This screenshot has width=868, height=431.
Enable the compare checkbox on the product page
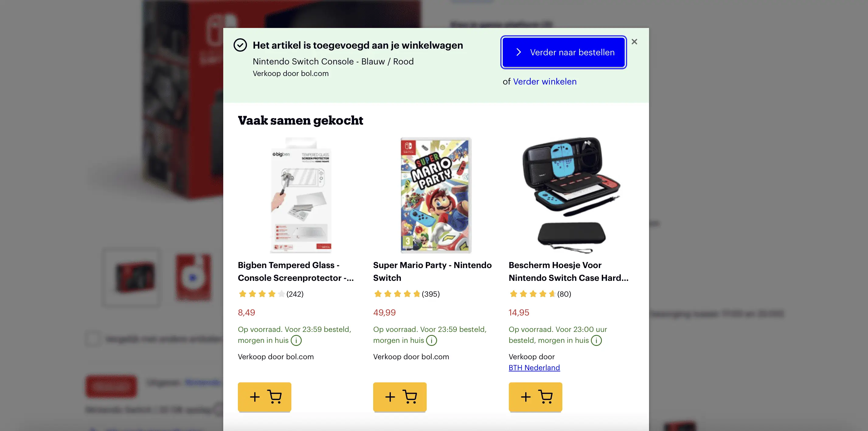point(93,339)
